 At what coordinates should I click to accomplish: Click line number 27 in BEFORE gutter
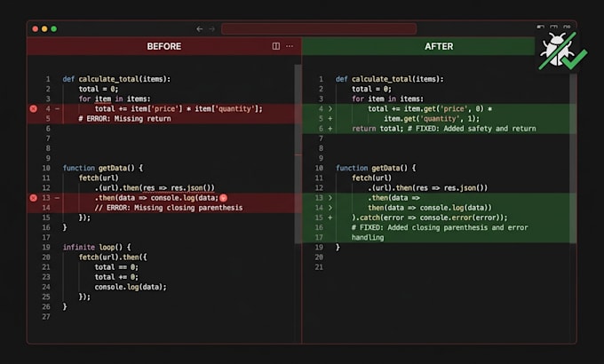point(46,317)
